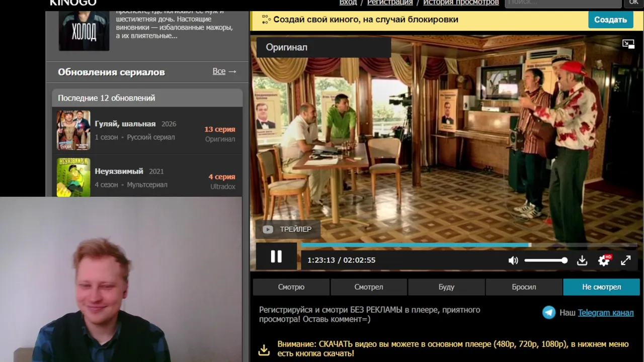Click the Гуляй, шальная title
644x362 pixels.
point(125,124)
